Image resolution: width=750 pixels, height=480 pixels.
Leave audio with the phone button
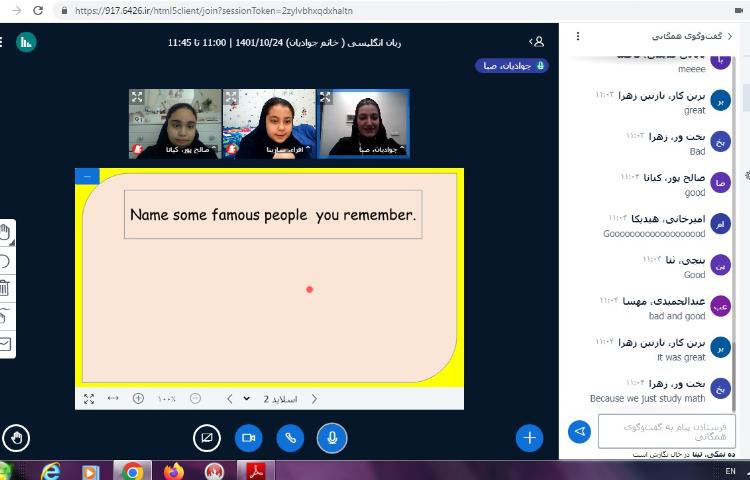(x=290, y=437)
